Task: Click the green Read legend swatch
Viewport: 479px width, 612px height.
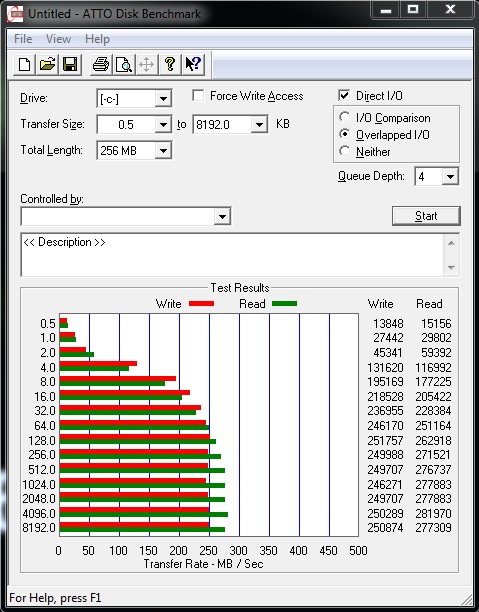Action: point(285,304)
